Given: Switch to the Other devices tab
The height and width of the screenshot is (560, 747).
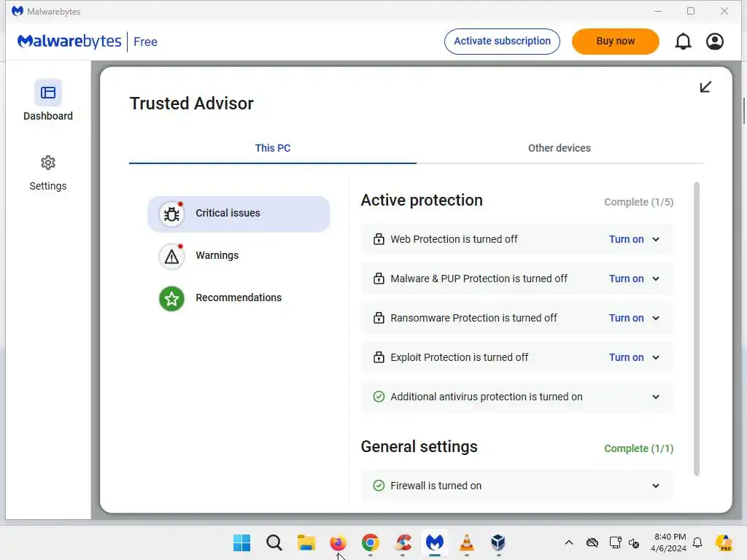Looking at the screenshot, I should (x=560, y=148).
